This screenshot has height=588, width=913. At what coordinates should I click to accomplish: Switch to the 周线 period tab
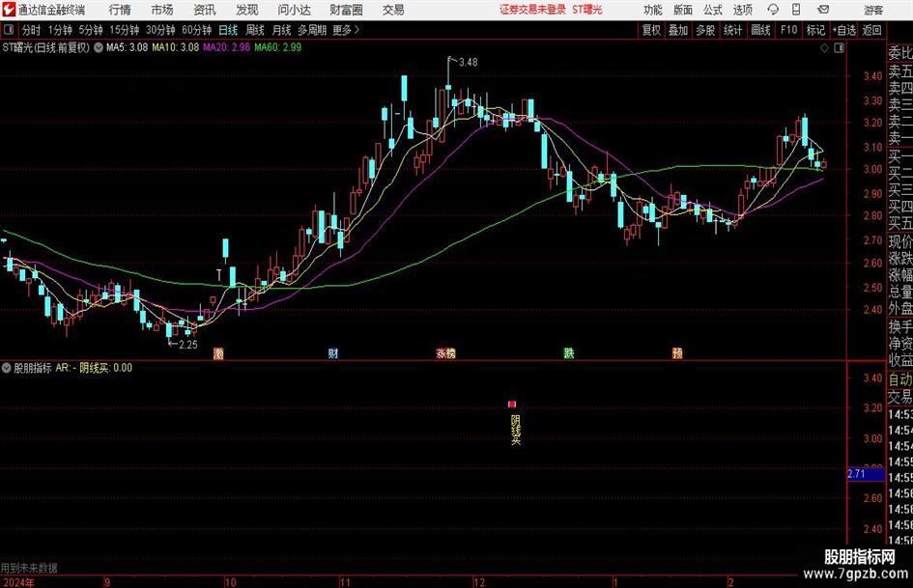click(255, 30)
